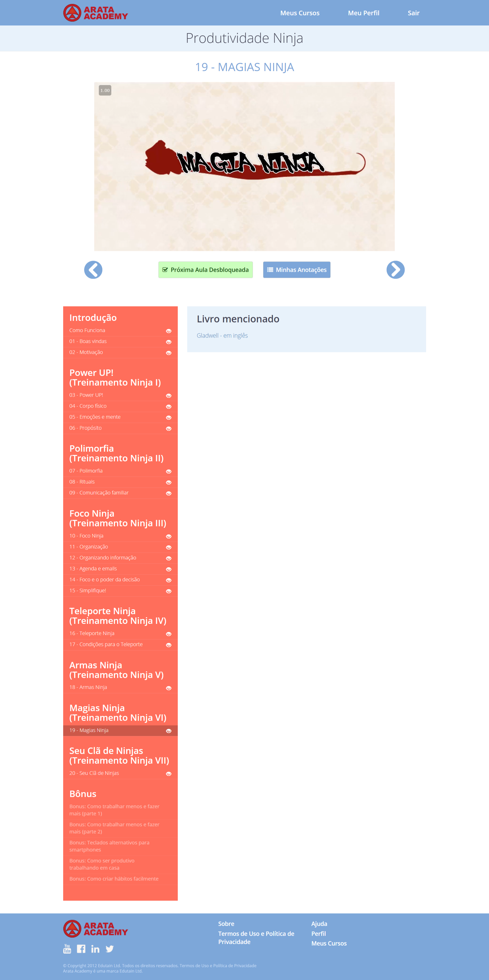Select Sair in top navigation
489x980 pixels.
(x=414, y=13)
